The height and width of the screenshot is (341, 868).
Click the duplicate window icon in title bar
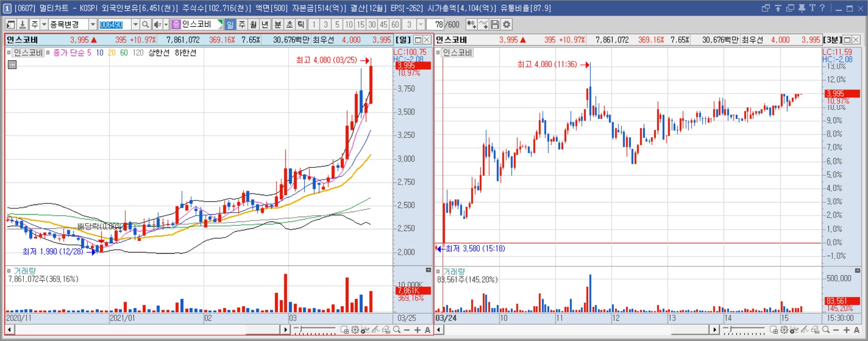[x=790, y=8]
